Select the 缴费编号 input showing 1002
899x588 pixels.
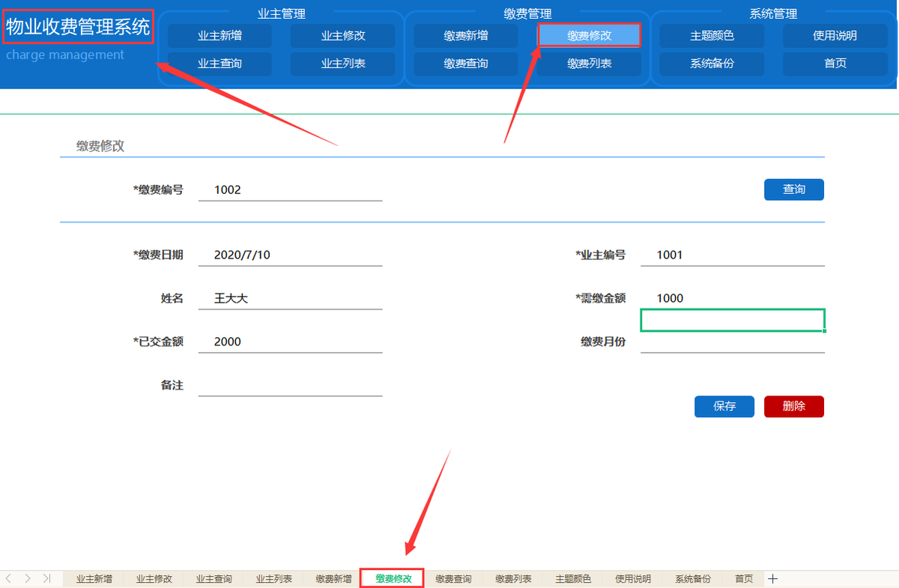click(x=290, y=190)
